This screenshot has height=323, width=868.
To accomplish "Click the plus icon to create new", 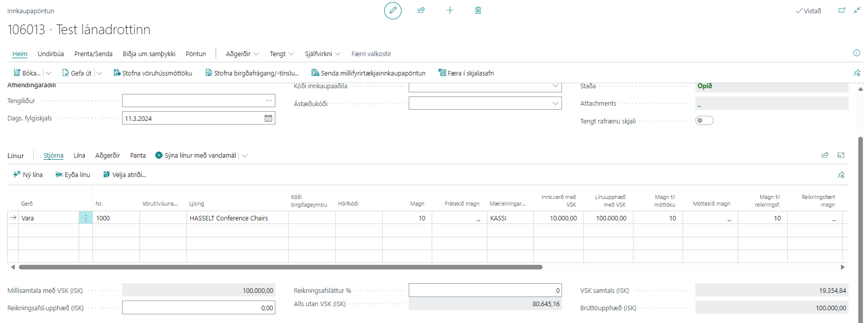I will point(450,11).
